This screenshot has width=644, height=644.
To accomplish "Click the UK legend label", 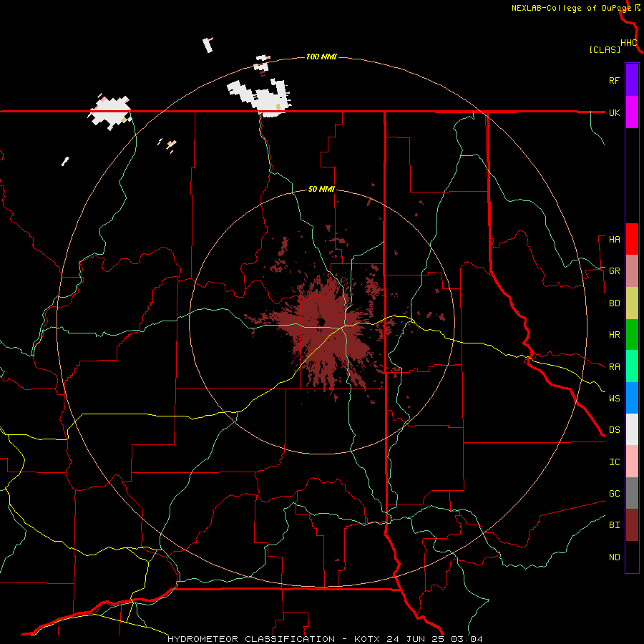I will pos(614,112).
